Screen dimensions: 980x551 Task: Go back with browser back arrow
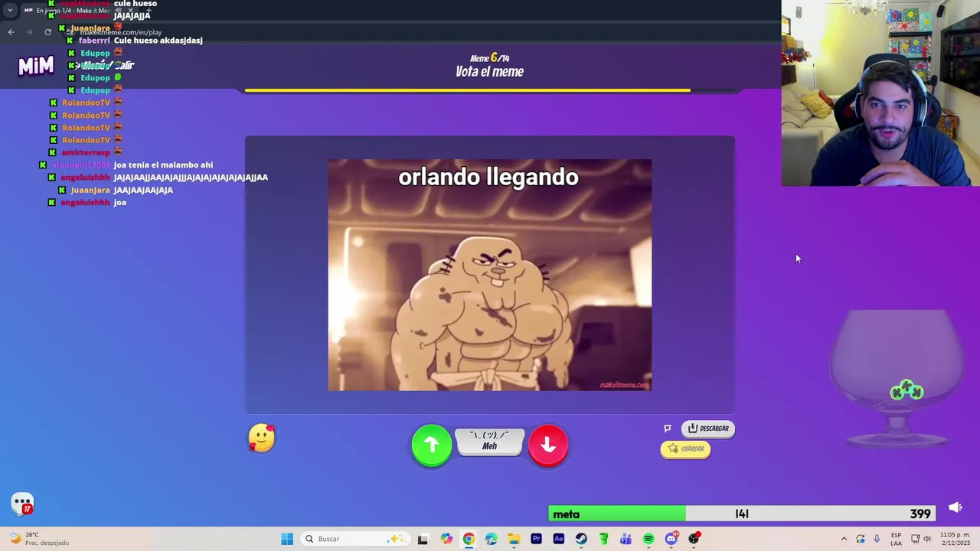pos(11,32)
